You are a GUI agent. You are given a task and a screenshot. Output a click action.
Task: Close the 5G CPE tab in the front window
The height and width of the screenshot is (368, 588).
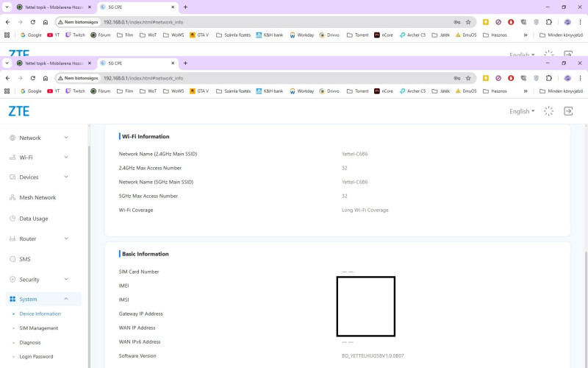coord(173,63)
